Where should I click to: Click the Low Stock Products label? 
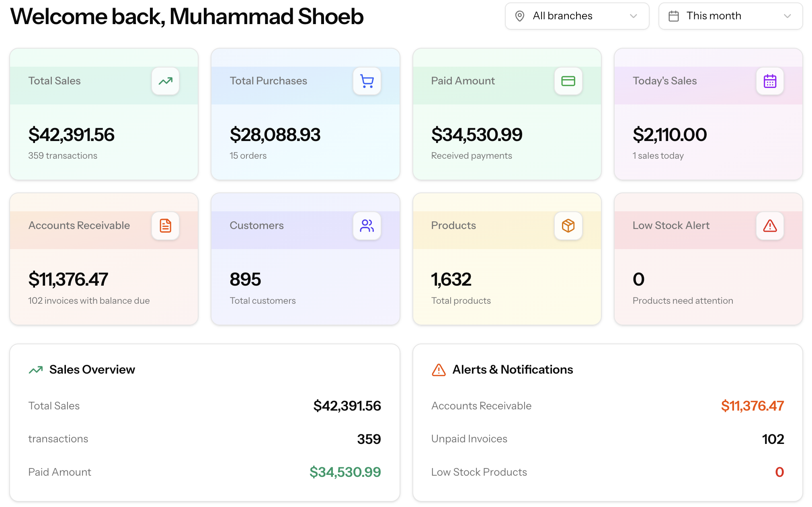pyautogui.click(x=479, y=472)
